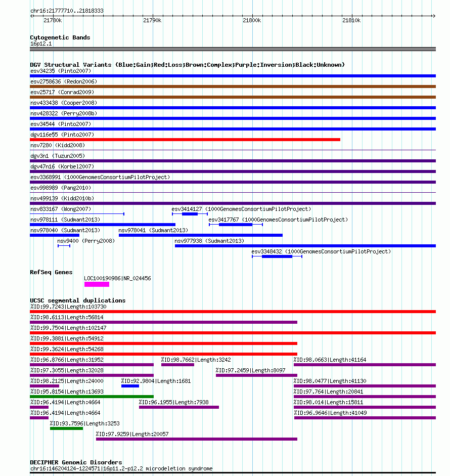Click duplication %ID:98.0663|Length:41164 label

330,360
